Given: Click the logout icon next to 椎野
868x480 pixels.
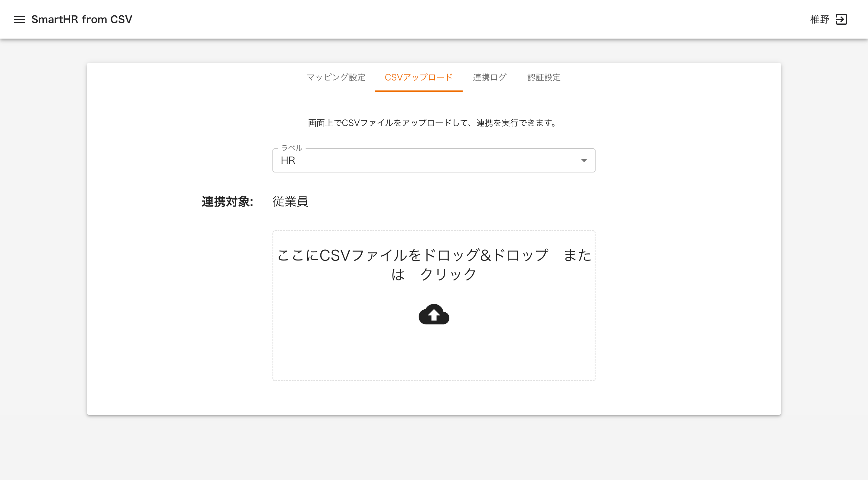Looking at the screenshot, I should 841,19.
